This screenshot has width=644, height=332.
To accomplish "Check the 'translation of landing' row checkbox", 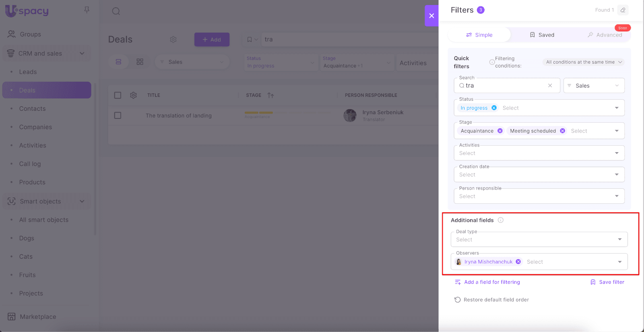I will click(x=118, y=115).
